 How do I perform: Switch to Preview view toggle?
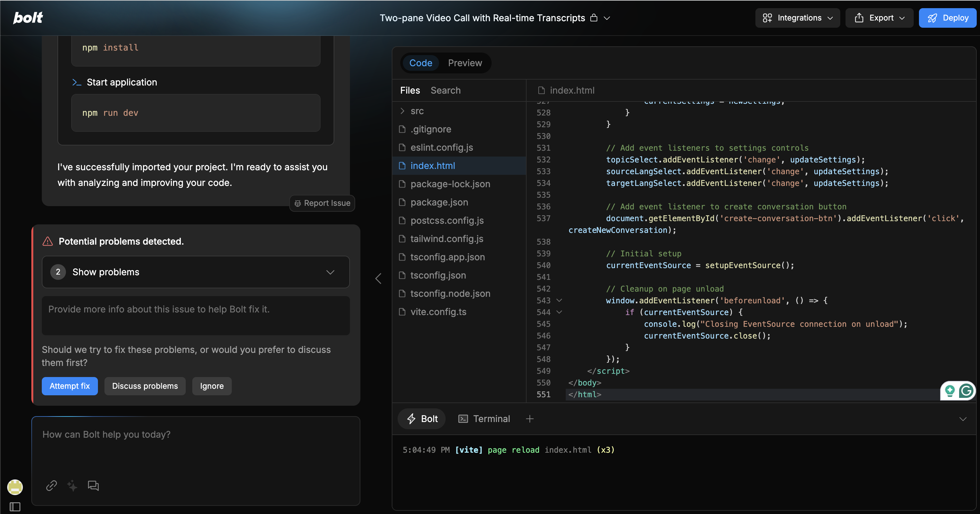(x=465, y=63)
